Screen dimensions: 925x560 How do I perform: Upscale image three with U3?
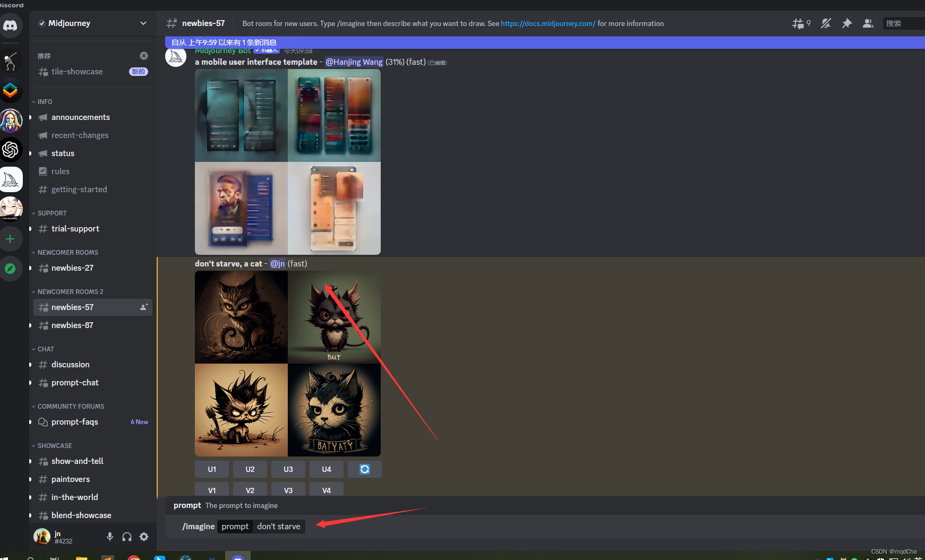[x=288, y=469]
